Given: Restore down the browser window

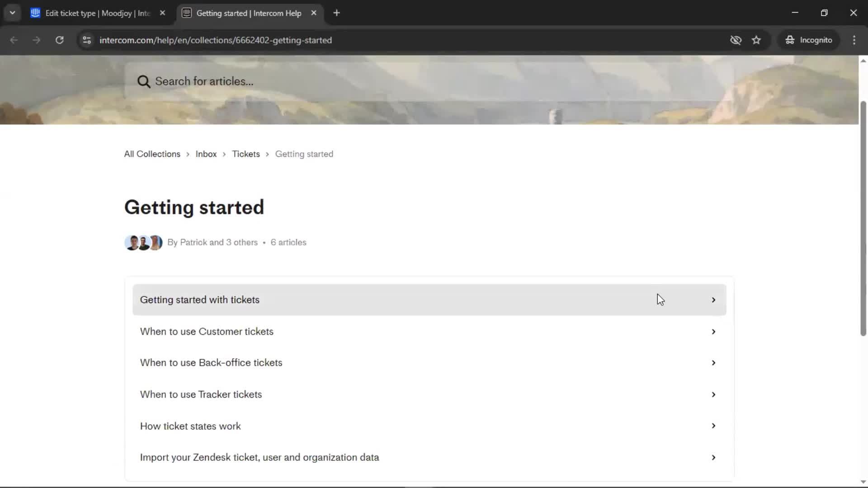Looking at the screenshot, I should click(824, 13).
